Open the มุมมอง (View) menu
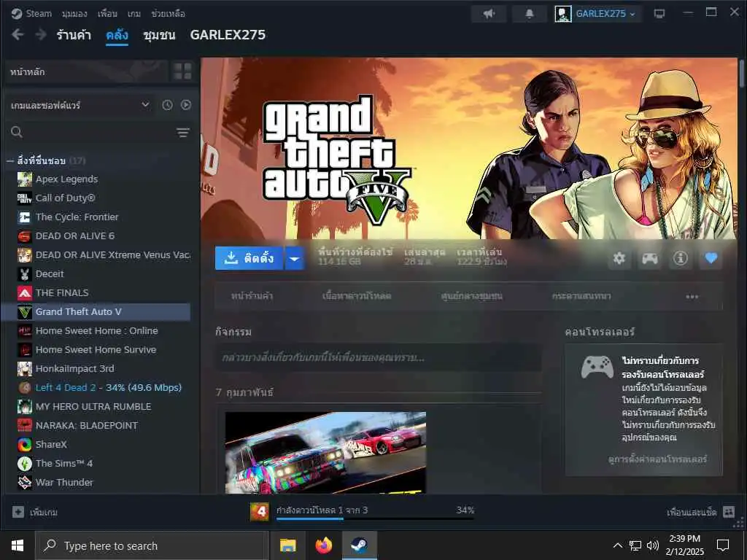The image size is (747, 560). coord(75,14)
